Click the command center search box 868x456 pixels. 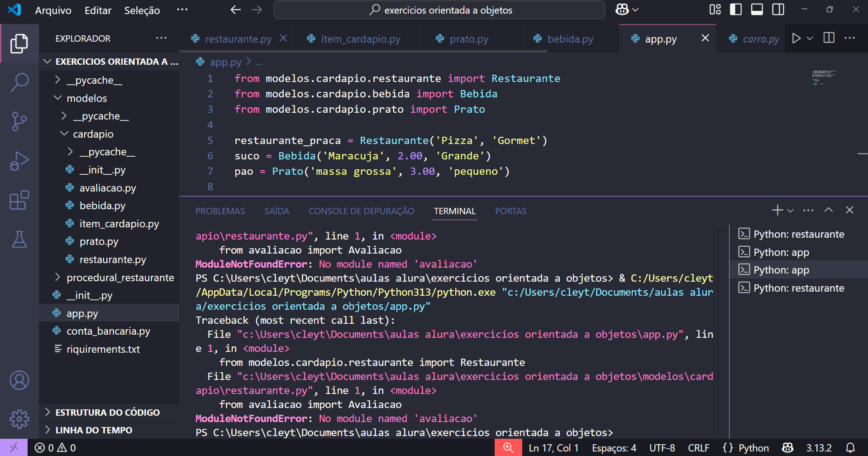[439, 10]
